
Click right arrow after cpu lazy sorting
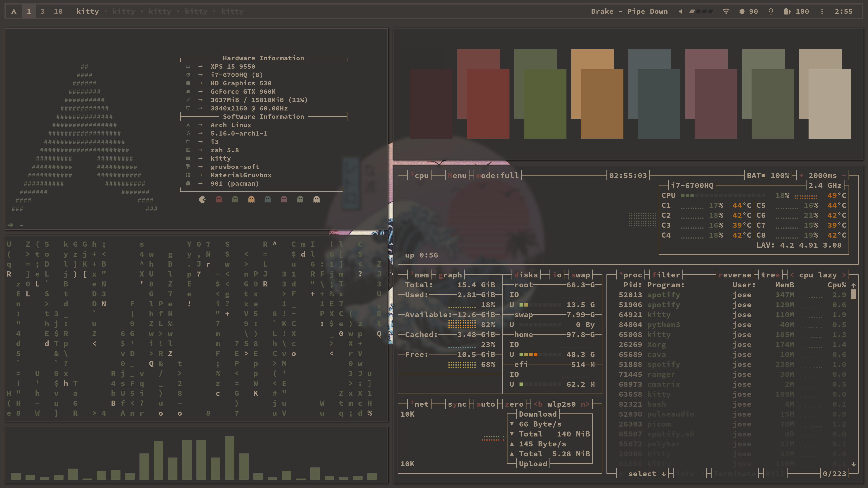click(x=844, y=275)
